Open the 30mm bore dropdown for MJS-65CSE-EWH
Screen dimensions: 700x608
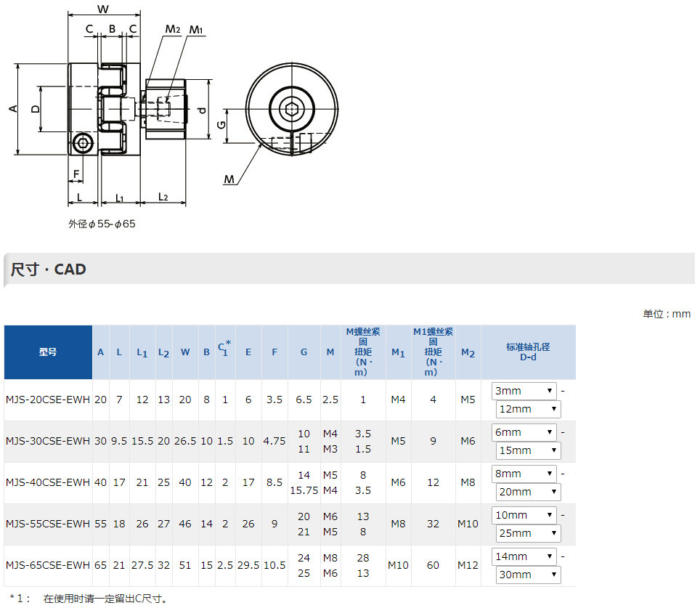click(528, 575)
